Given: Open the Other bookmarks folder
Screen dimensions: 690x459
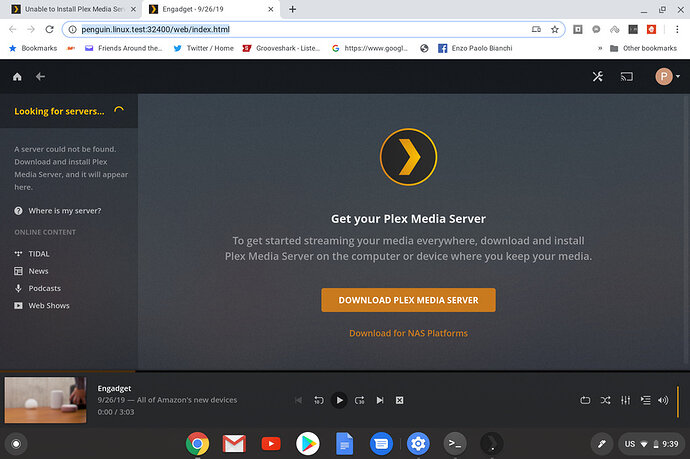Looking at the screenshot, I should pos(643,48).
